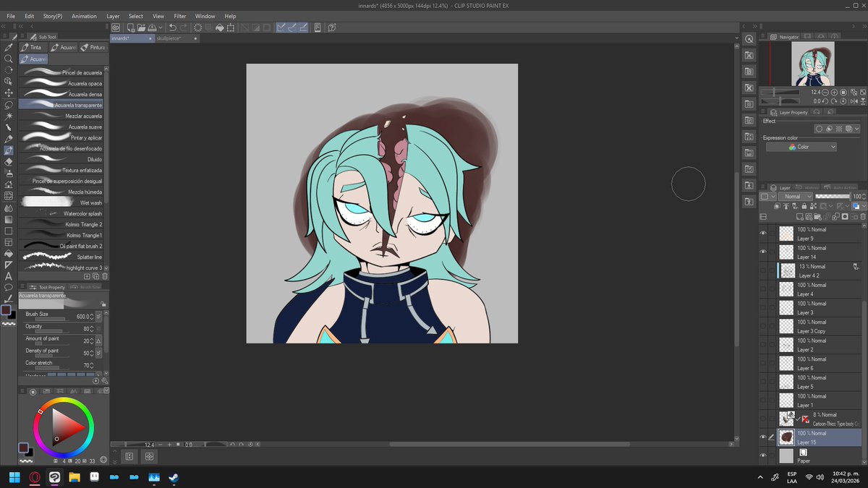The width and height of the screenshot is (868, 488).
Task: Click the Clip Studio launcher icon
Action: tap(116, 27)
